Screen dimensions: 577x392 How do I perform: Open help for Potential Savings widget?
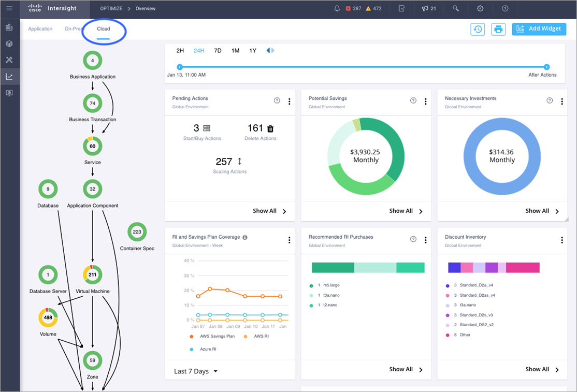coord(413,100)
